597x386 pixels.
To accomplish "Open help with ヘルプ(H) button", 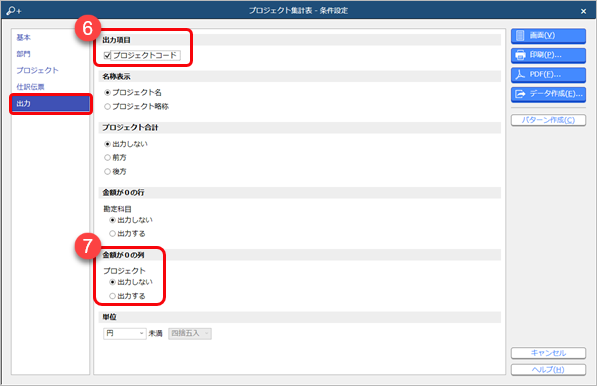I will (548, 370).
